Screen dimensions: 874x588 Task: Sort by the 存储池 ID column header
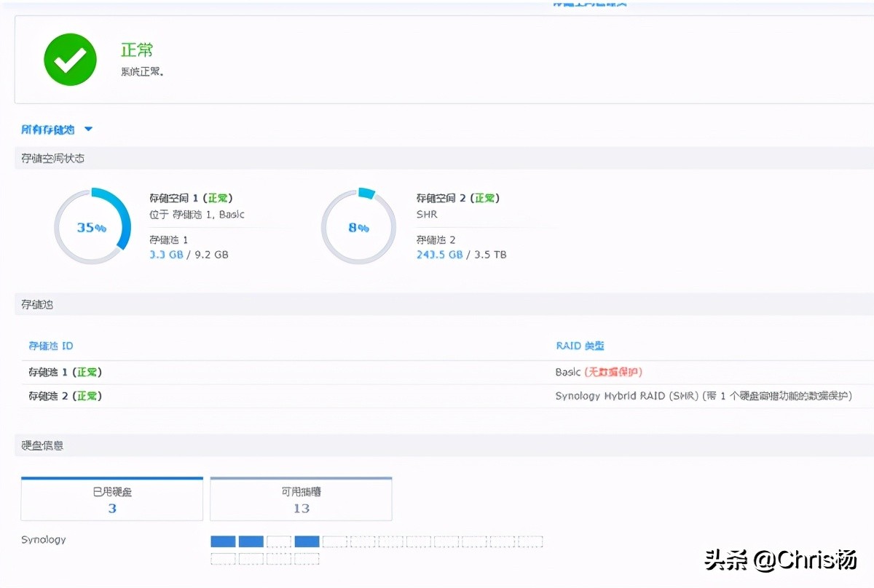click(x=50, y=346)
